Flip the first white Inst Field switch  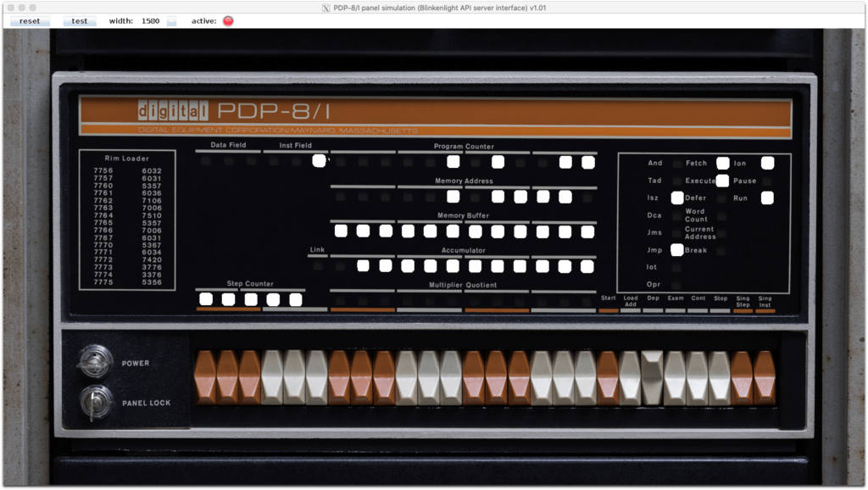click(x=272, y=377)
